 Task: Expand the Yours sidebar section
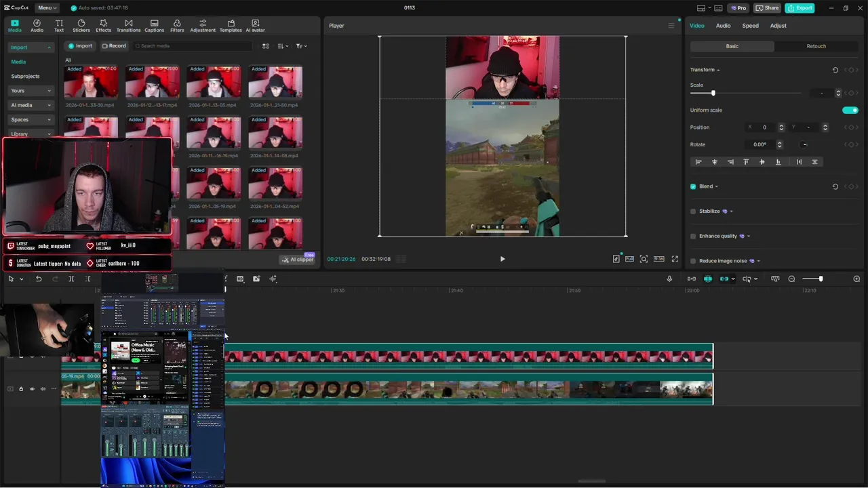[31, 91]
